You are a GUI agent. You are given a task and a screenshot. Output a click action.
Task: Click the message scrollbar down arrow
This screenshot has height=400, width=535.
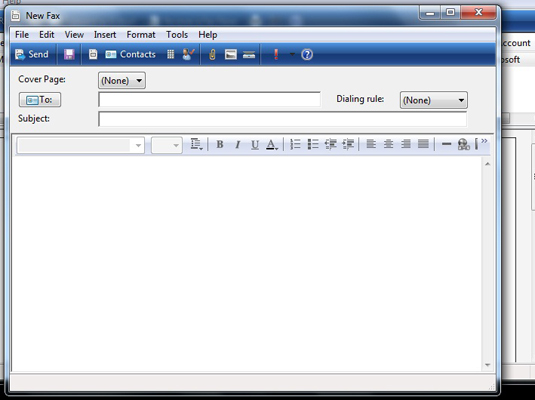click(488, 365)
